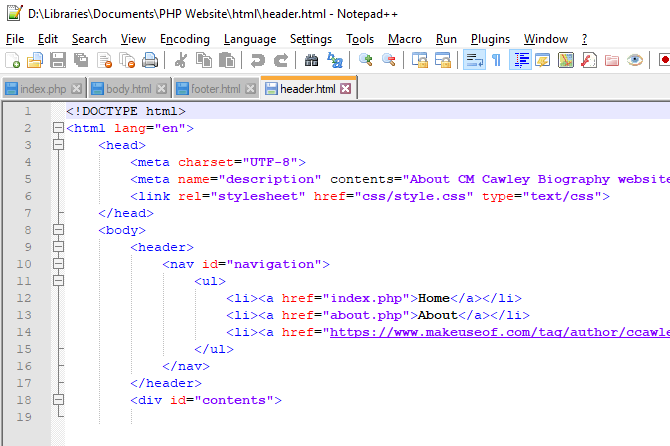
Task: Collapse the html fold marker on line 2
Action: tap(59, 128)
